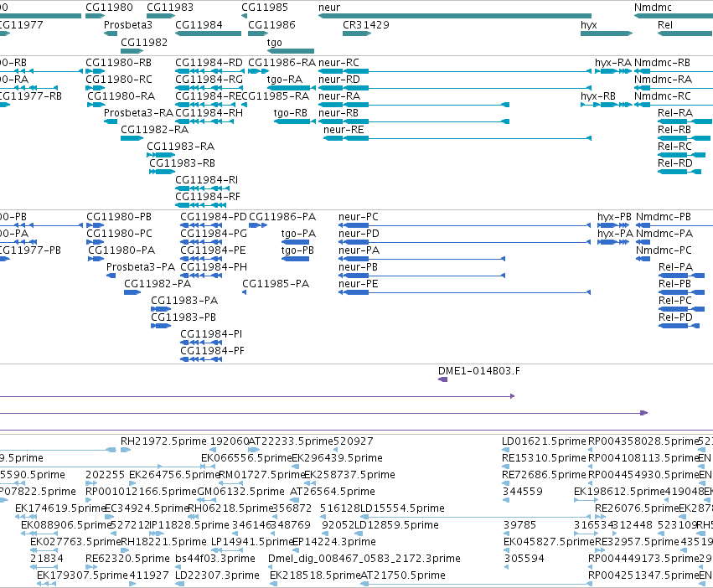The image size is (713, 588).
Task: Click protein label CG11985-PA
Action: tap(276, 284)
